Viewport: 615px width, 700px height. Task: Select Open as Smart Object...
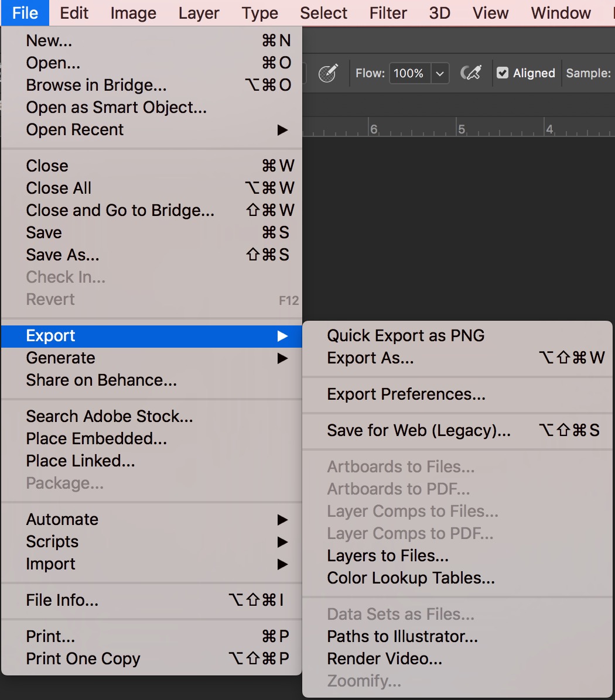[x=152, y=108]
